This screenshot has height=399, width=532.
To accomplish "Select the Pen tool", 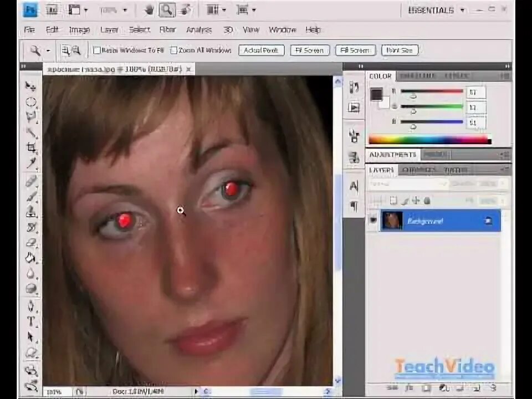I will coord(31,306).
